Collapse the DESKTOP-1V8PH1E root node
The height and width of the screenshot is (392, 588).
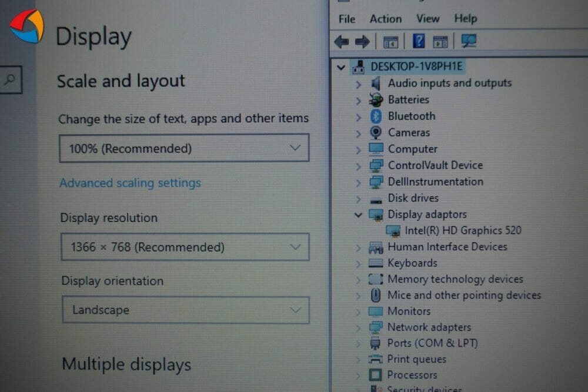pos(341,68)
